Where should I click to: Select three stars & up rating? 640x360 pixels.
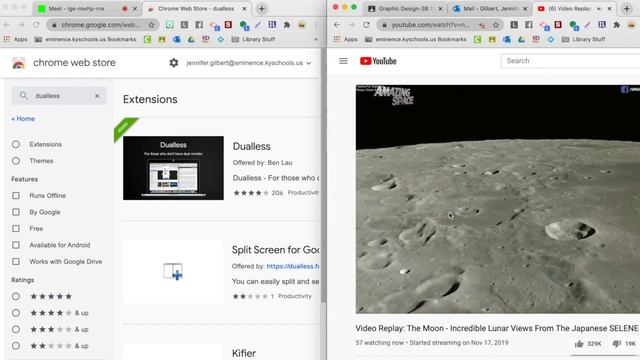point(16,329)
